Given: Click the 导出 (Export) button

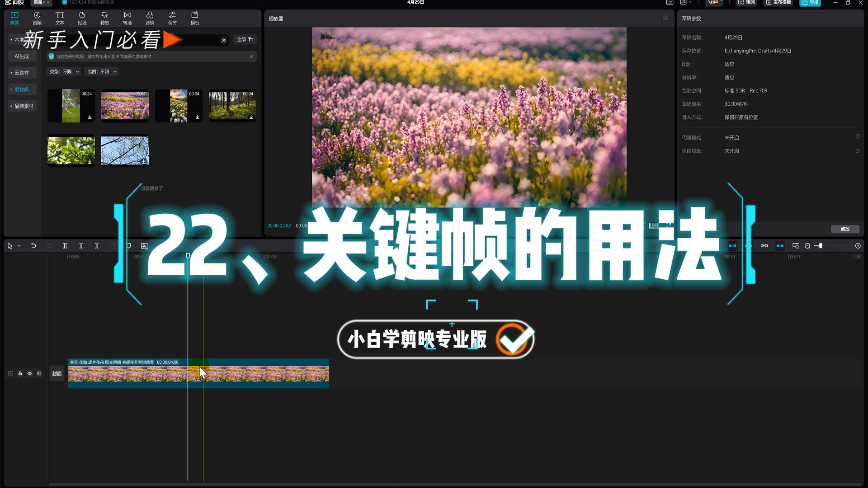Looking at the screenshot, I should point(810,3).
